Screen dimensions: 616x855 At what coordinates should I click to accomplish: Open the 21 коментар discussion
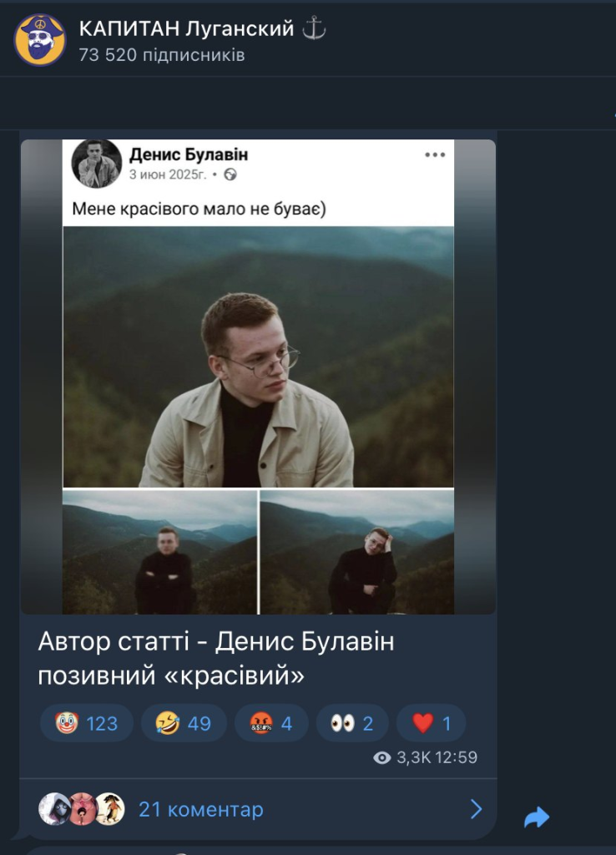pos(200,809)
